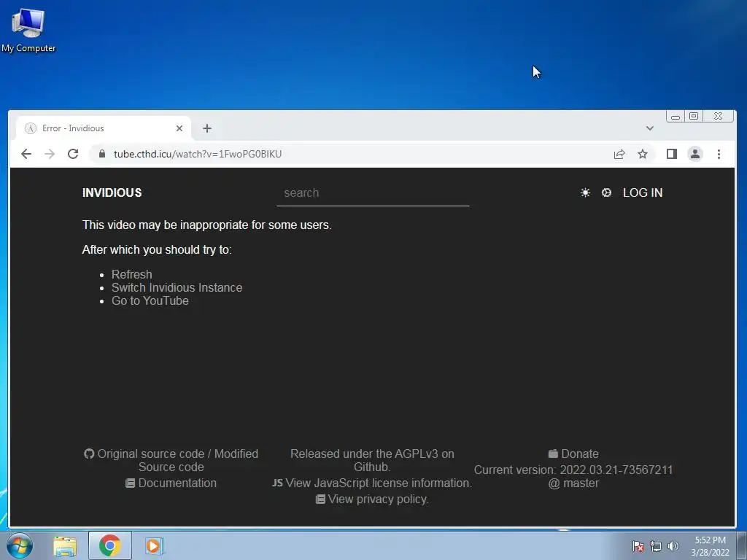Open the Documentation link

tap(177, 483)
